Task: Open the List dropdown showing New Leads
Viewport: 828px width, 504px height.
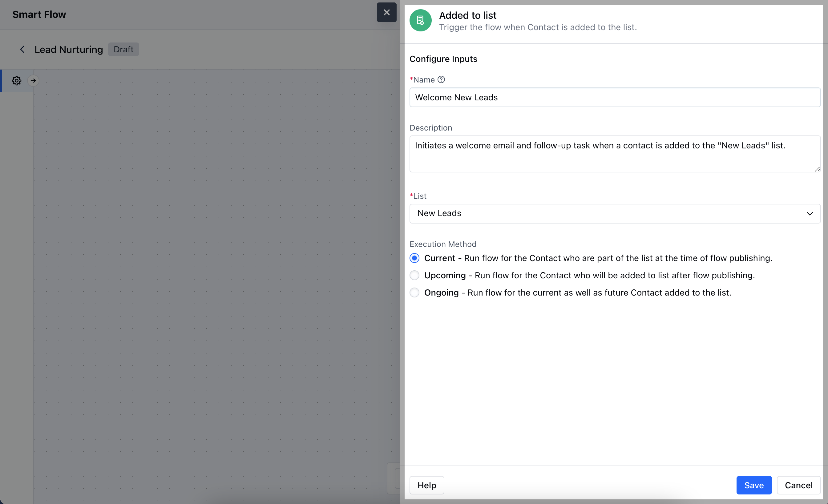Action: (605, 213)
